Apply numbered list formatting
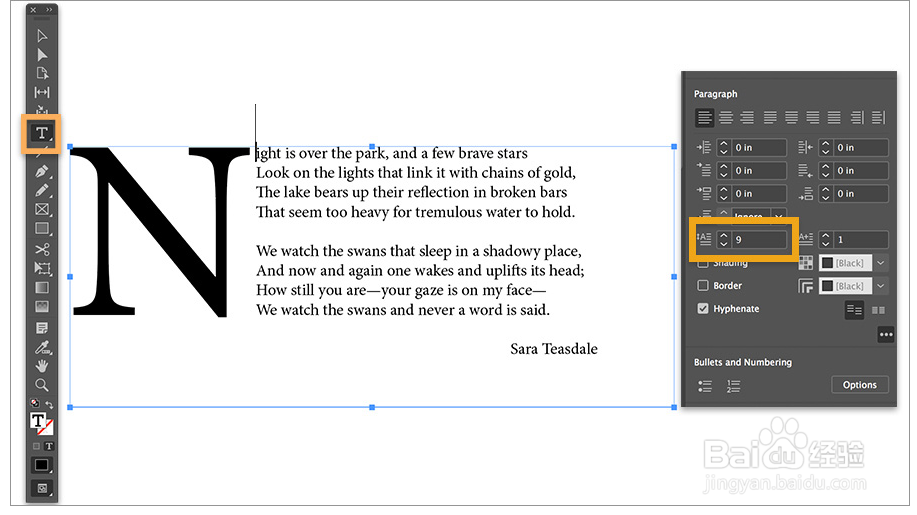Screen dimensions: 917x515 pyautogui.click(x=733, y=386)
